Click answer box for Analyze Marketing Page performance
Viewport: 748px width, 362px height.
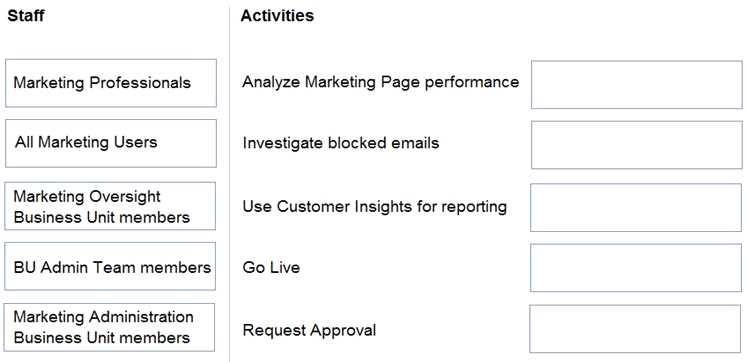[636, 84]
